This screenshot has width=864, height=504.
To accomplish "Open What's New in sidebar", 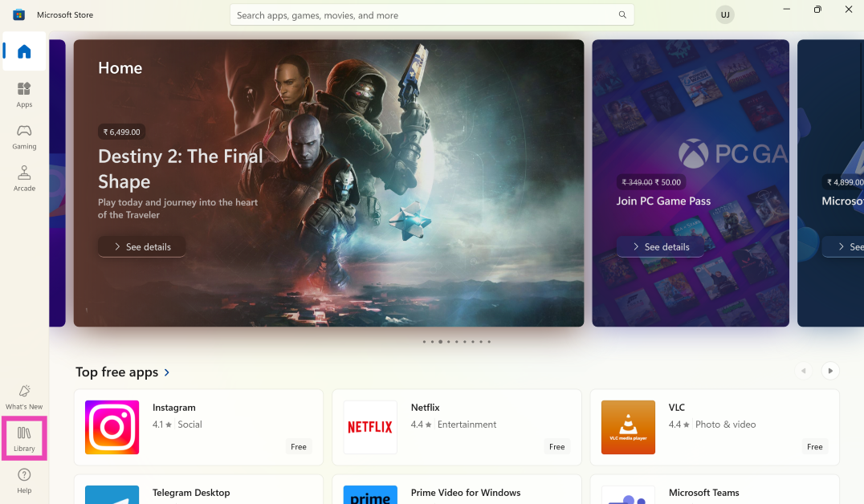I will point(24,397).
